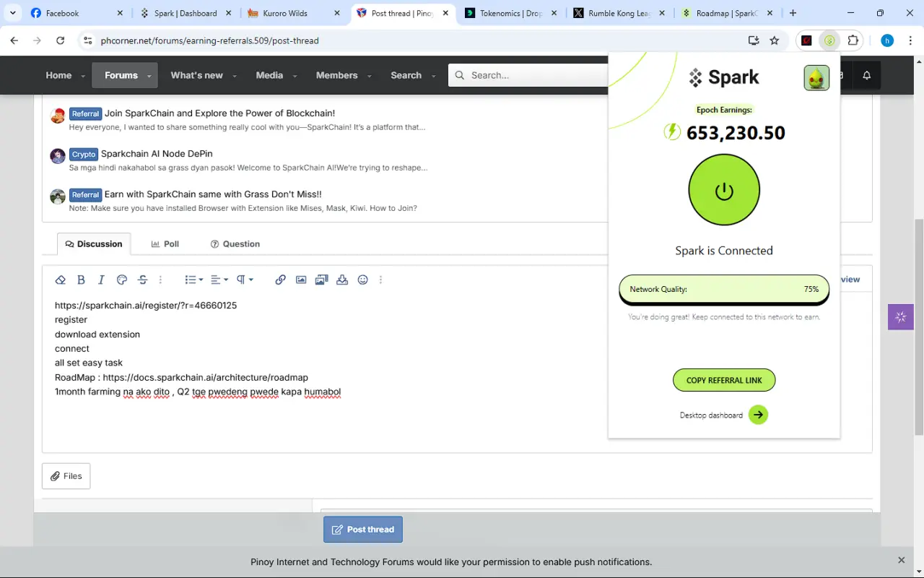Click the purple sparkle side widget
The image size is (924, 578).
[x=901, y=317]
